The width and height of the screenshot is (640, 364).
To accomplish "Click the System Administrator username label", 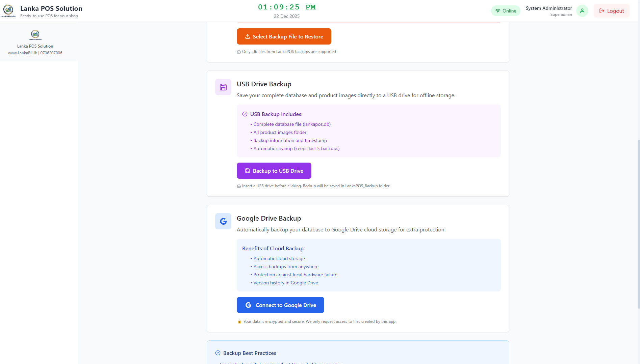I will [548, 8].
